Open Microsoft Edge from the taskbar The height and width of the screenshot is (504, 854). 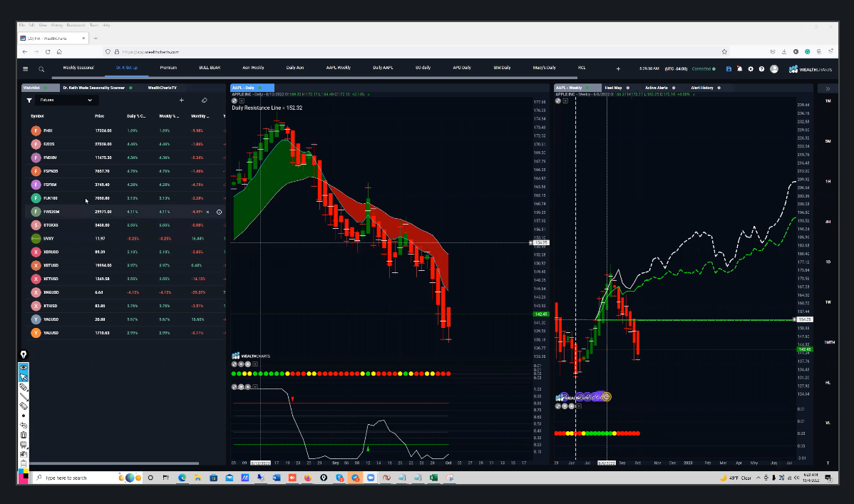[182, 478]
